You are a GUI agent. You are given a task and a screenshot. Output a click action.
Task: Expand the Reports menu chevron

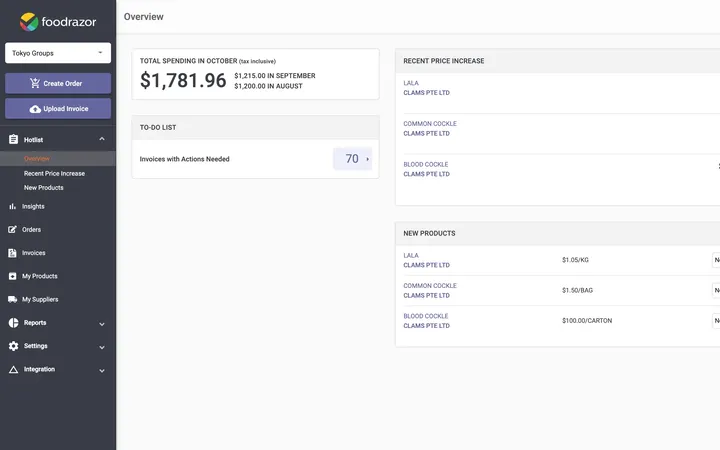(102, 324)
